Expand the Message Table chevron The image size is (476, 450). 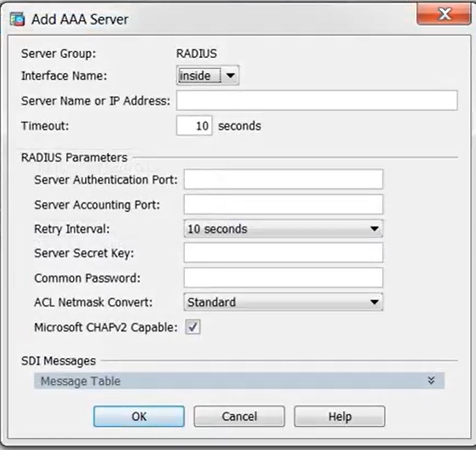pos(431,380)
